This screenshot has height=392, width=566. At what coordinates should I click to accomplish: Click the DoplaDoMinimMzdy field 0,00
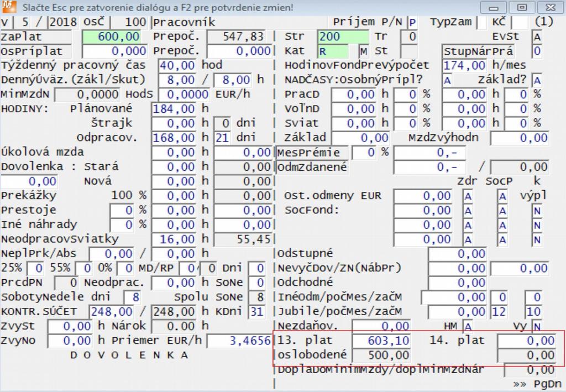530,370
